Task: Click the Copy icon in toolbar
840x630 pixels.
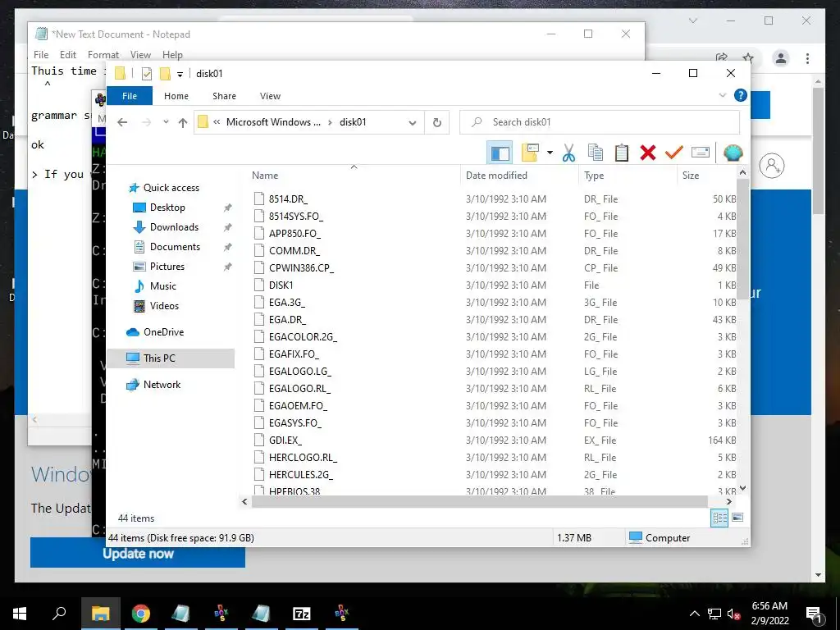Action: click(596, 153)
